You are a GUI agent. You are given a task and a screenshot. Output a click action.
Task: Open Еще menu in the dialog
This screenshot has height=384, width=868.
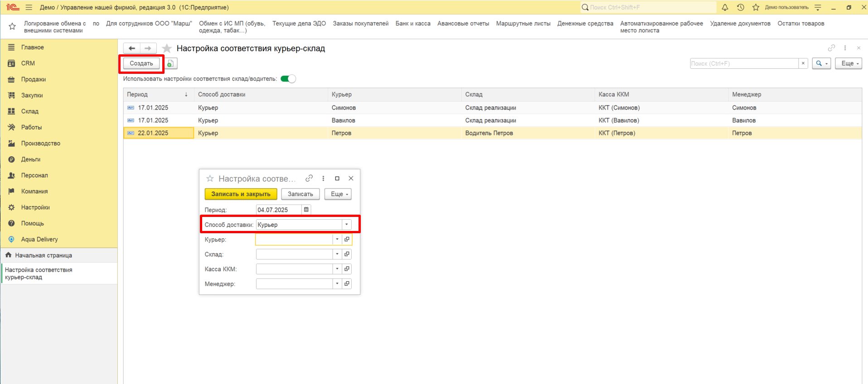point(338,194)
